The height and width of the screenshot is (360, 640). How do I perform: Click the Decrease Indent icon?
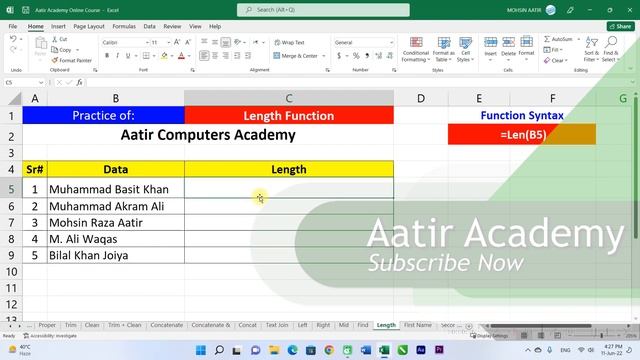click(237, 56)
